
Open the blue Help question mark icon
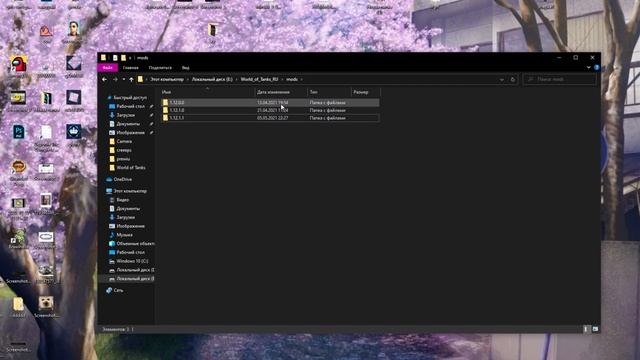[596, 67]
